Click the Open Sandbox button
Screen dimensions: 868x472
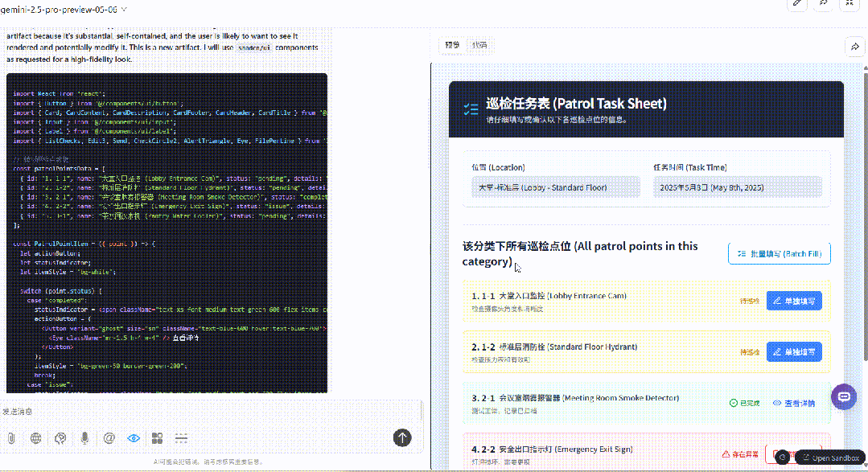click(830, 458)
